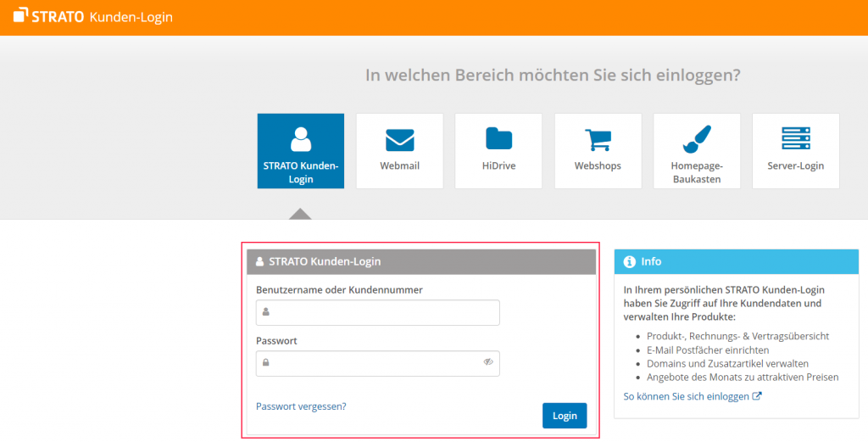
Task: Click the Kunden-Login text in the header
Action: [131, 17]
